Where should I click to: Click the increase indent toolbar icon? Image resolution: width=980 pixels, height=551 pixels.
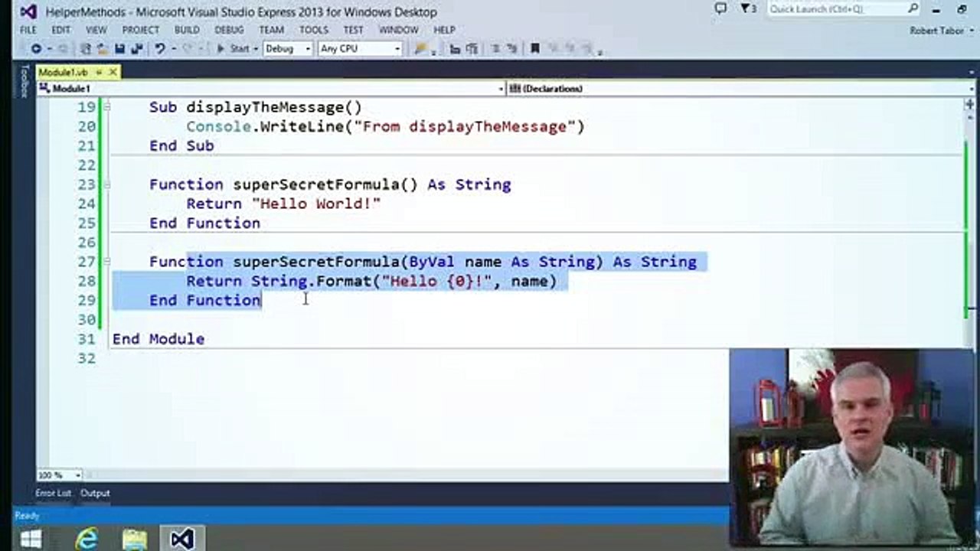512,49
